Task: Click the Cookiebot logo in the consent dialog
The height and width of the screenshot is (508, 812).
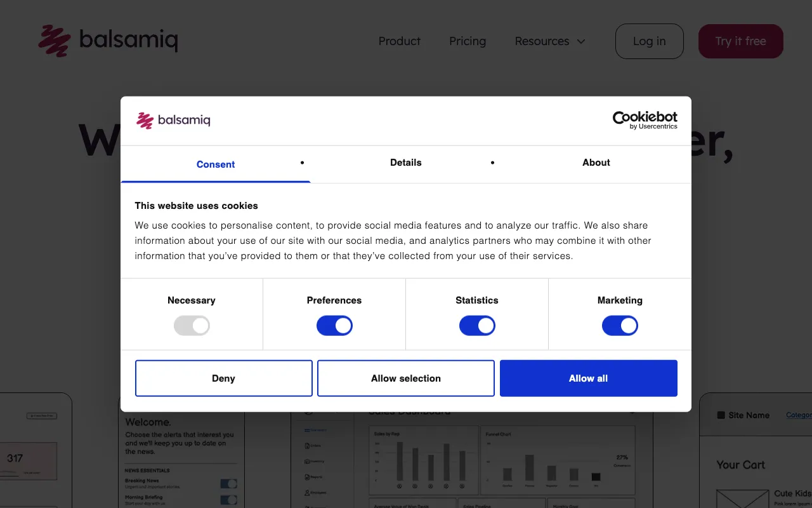Action: click(645, 120)
